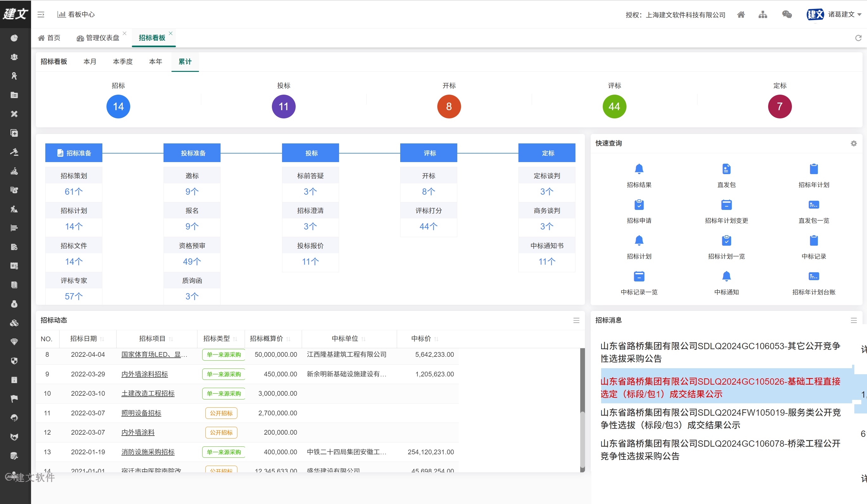Open the 土建改造工程招标 project link

(x=148, y=393)
